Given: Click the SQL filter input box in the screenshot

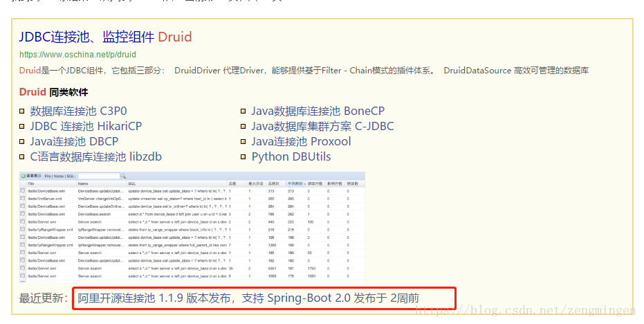Looking at the screenshot, I should click(x=98, y=176).
